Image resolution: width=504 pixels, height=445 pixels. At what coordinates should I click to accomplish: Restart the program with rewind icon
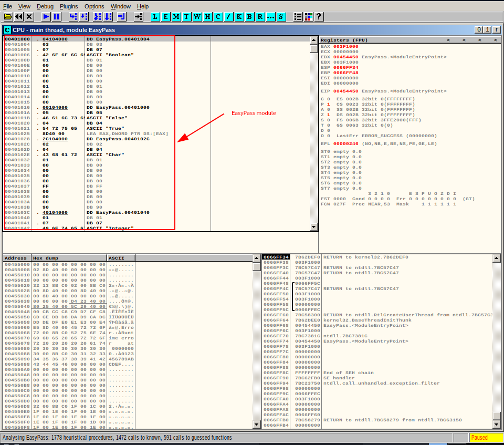click(19, 17)
